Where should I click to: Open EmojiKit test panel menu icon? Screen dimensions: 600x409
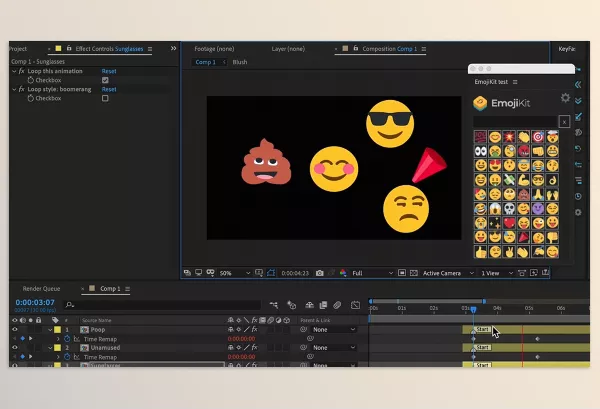pos(515,82)
